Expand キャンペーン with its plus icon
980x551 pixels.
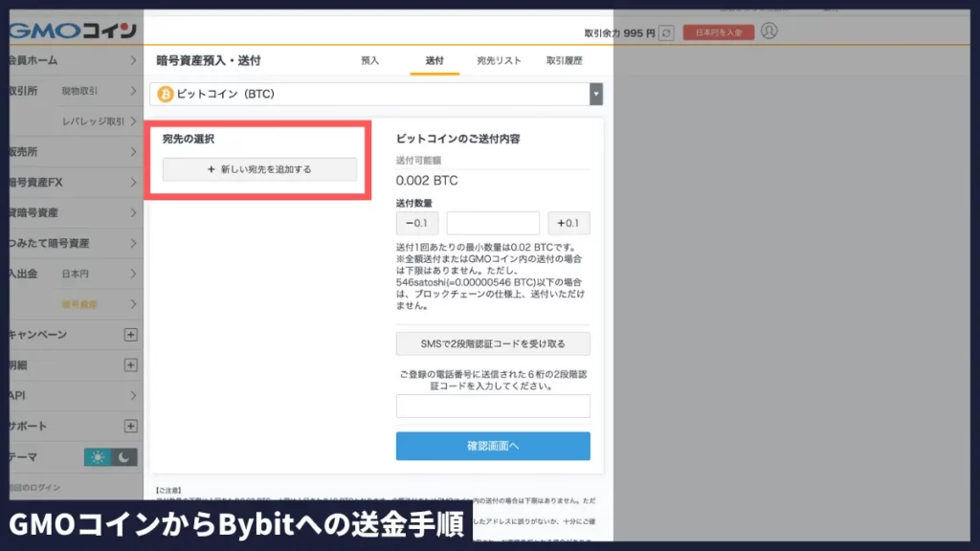130,335
